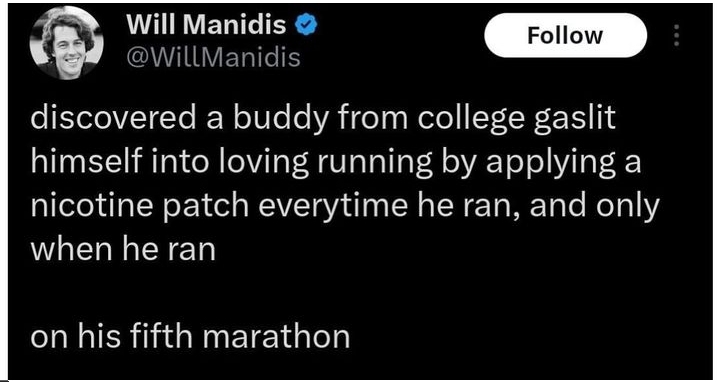
Task: Click the blue verified checkmark badge
Action: tap(306, 25)
